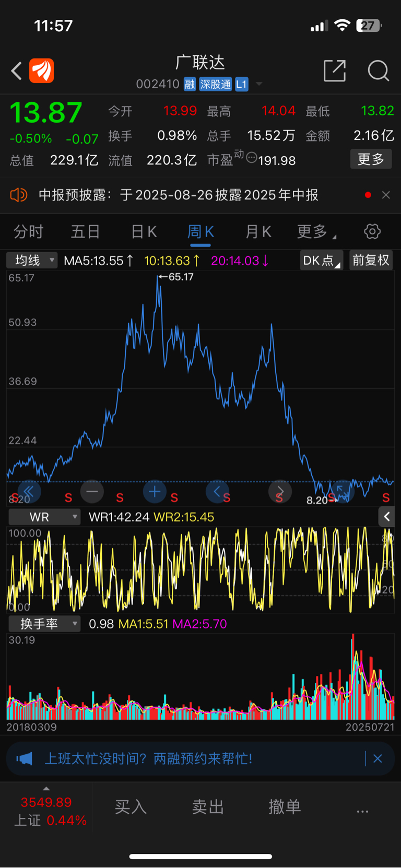Tap the back arrow icon
Screen dimensions: 401x868
pyautogui.click(x=17, y=71)
